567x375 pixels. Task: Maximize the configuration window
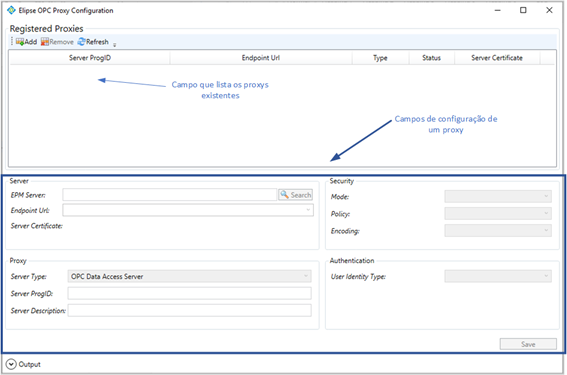[x=523, y=10]
